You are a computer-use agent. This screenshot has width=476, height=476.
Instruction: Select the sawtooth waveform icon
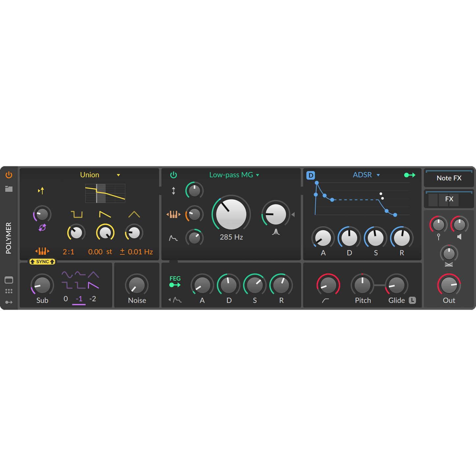click(x=105, y=214)
